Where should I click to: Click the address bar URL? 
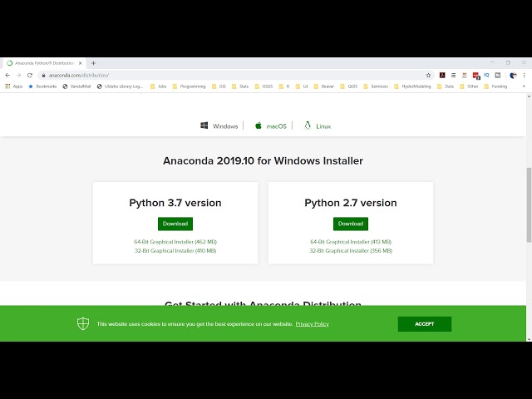tap(79, 76)
